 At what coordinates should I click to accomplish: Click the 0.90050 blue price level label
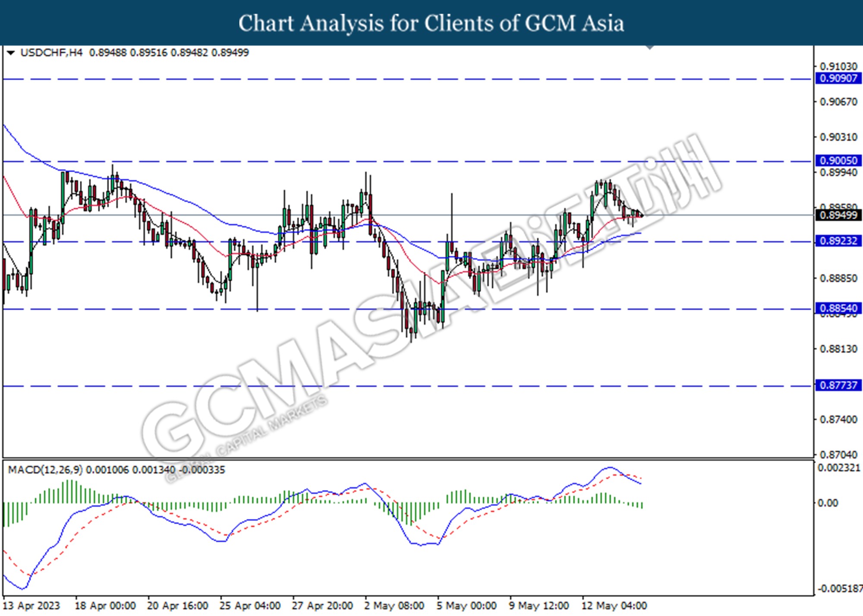coord(838,160)
